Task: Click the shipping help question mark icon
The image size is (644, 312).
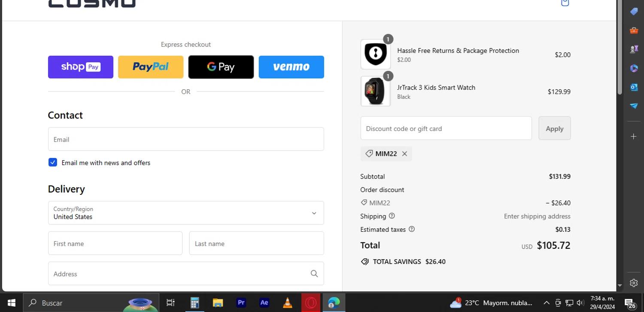Action: point(392,216)
